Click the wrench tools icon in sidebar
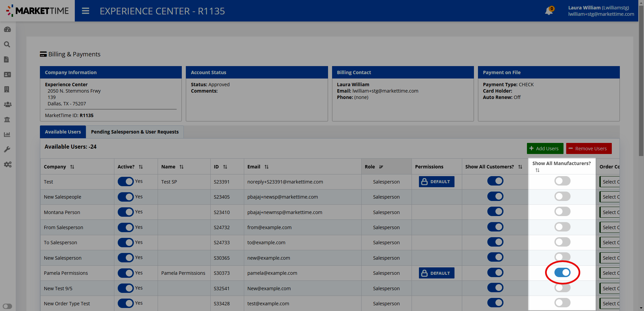Image resolution: width=644 pixels, height=311 pixels. coord(7,149)
